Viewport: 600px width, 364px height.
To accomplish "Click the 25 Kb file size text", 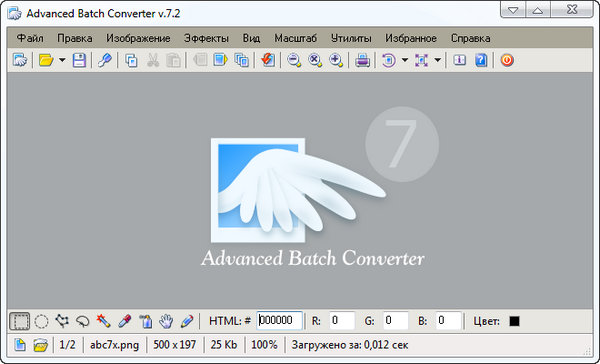I will coord(224,345).
